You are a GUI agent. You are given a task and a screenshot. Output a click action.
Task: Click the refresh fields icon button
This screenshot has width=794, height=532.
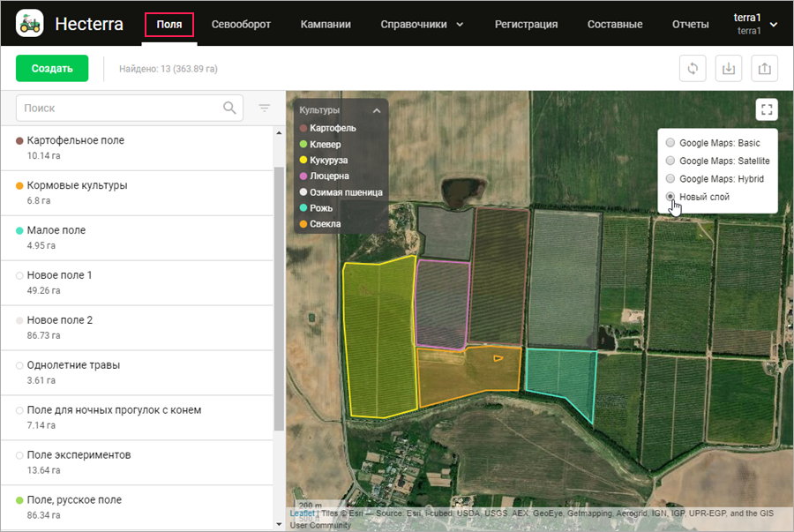point(693,69)
